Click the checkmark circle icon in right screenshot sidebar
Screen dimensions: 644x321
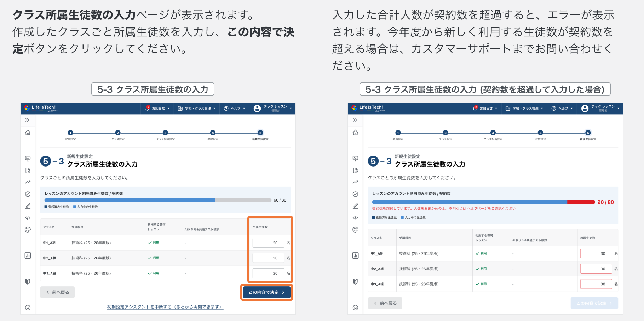coord(355,194)
